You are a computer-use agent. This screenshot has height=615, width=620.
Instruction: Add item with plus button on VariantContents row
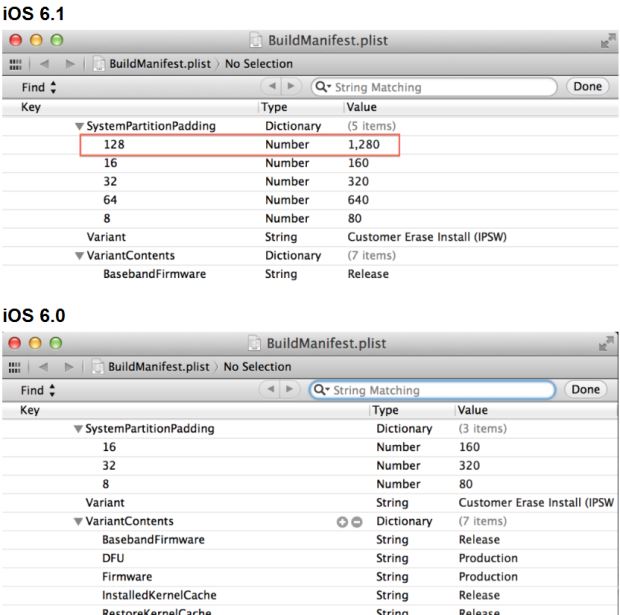(x=342, y=522)
